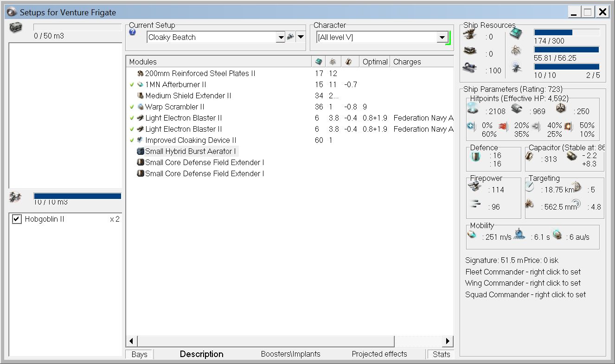Select the 200mm Reinforced Steel Plates II row
Image resolution: width=615 pixels, height=364 pixels.
pyautogui.click(x=289, y=73)
